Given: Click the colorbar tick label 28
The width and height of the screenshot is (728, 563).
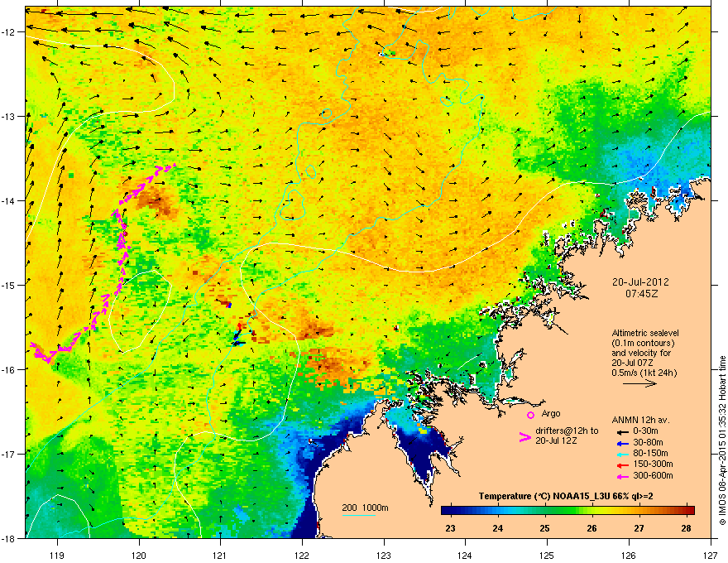Looking at the screenshot, I should 686,528.
